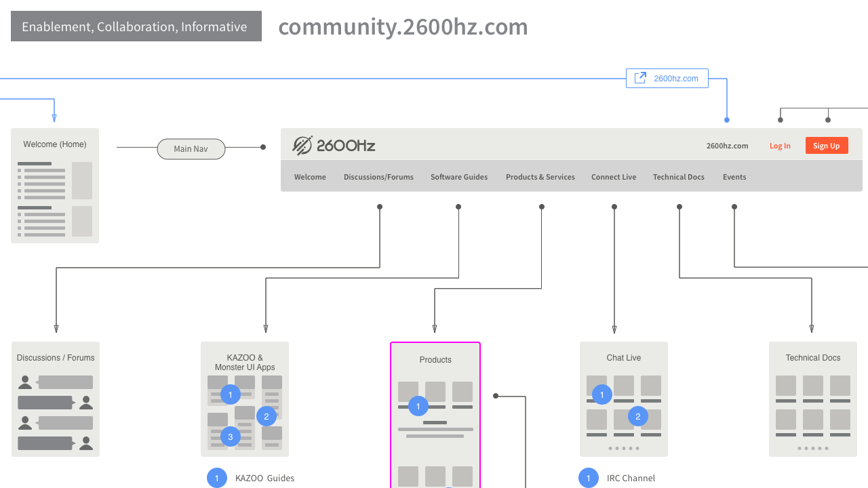Image resolution: width=868 pixels, height=488 pixels.
Task: Select badge 1 on the Chat Live card
Action: coord(601,394)
